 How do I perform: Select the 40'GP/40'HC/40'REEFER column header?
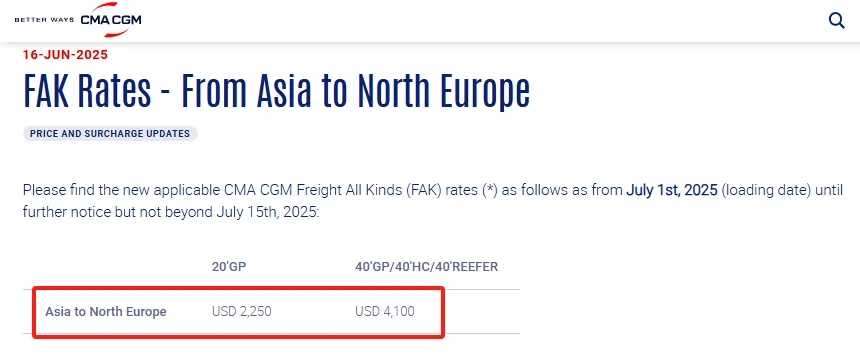[x=427, y=267]
